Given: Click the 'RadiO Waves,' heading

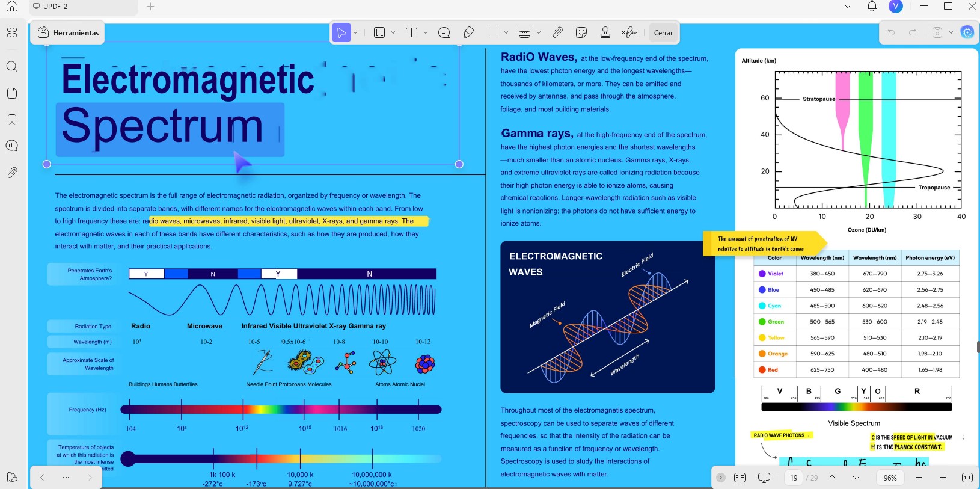Looking at the screenshot, I should pos(539,57).
